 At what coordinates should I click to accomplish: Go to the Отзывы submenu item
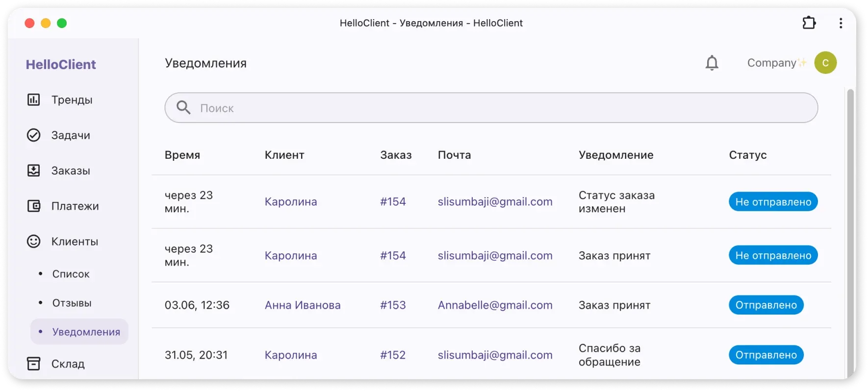pyautogui.click(x=72, y=303)
